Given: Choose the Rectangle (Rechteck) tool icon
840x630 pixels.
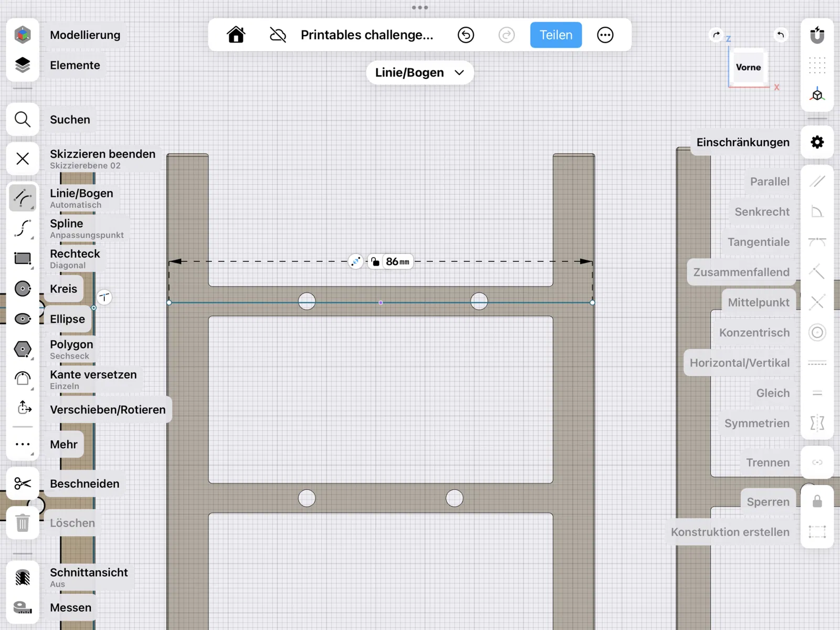Looking at the screenshot, I should (x=23, y=258).
